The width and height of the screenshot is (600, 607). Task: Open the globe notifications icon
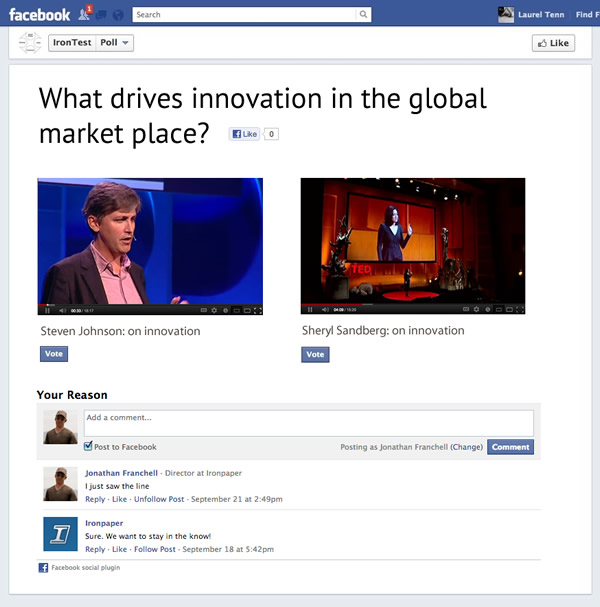click(x=118, y=15)
